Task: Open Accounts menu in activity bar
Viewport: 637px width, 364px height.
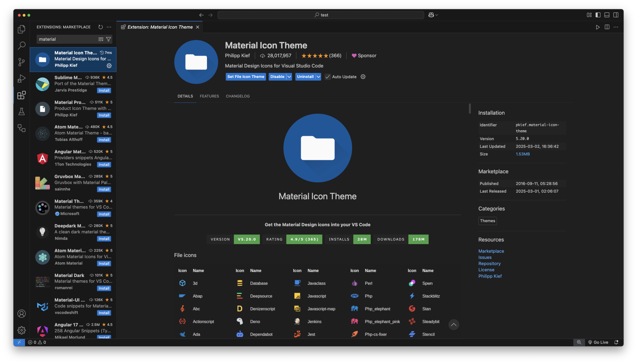Action: point(21,313)
